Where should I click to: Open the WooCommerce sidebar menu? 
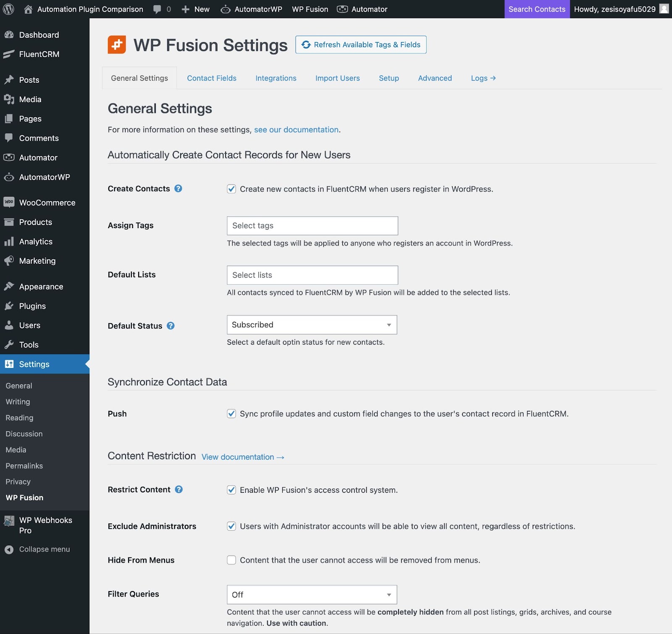pyautogui.click(x=47, y=203)
